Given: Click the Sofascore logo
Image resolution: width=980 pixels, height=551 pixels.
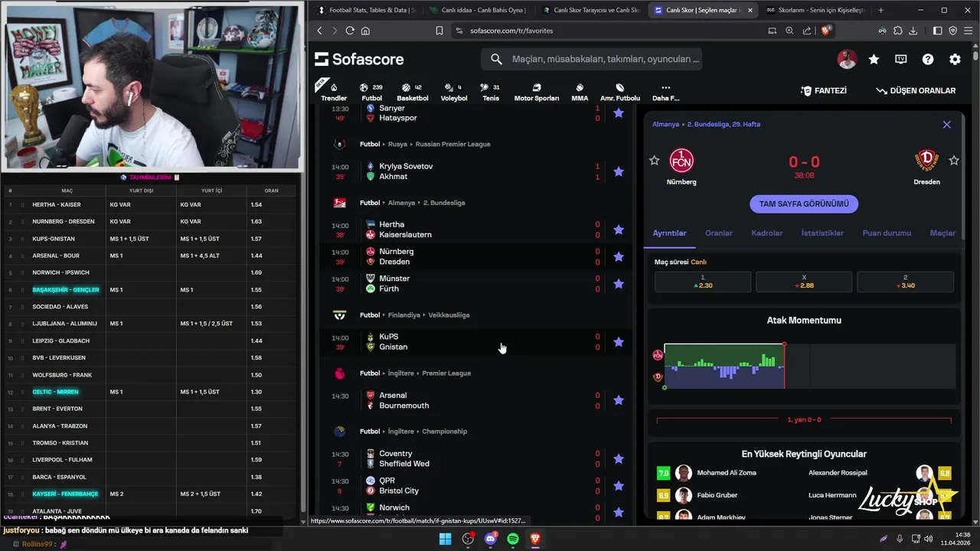Looking at the screenshot, I should click(x=359, y=60).
